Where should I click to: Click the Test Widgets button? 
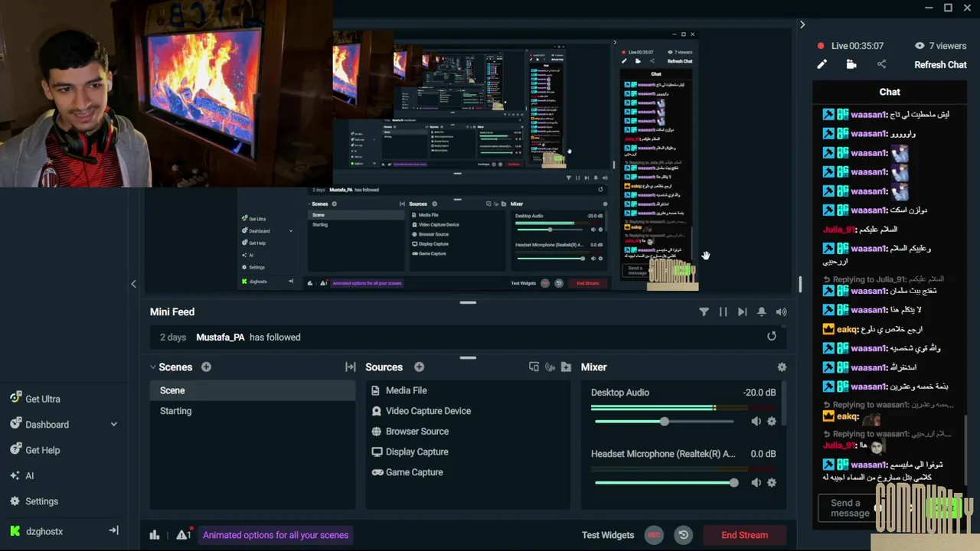pos(608,535)
